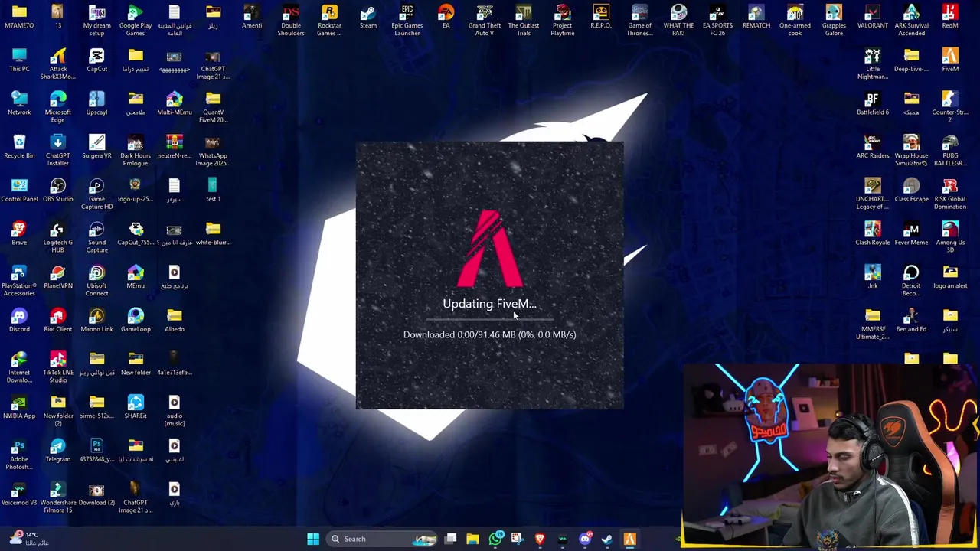Click the 'Updating FiveM...' text
Image resolution: width=980 pixels, height=551 pixels.
(x=489, y=304)
